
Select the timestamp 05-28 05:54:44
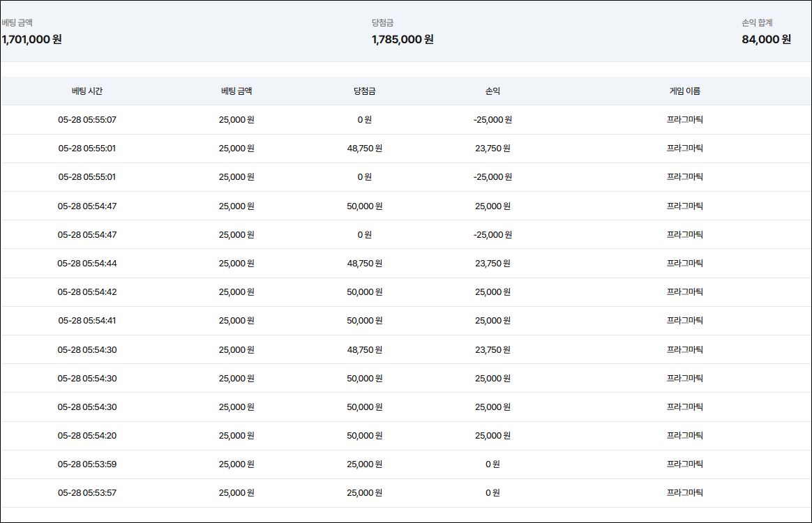click(87, 263)
